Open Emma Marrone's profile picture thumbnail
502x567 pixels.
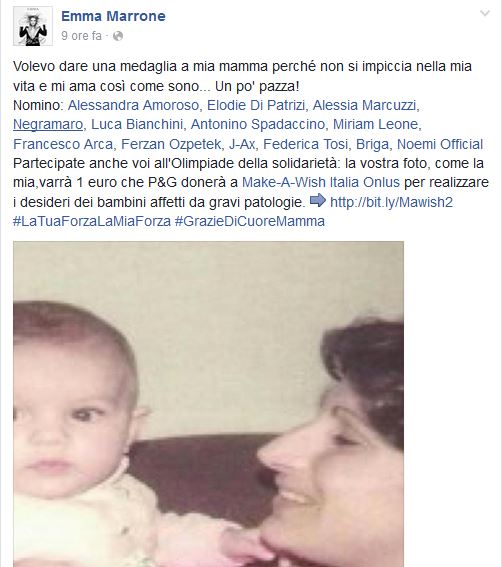(33, 26)
